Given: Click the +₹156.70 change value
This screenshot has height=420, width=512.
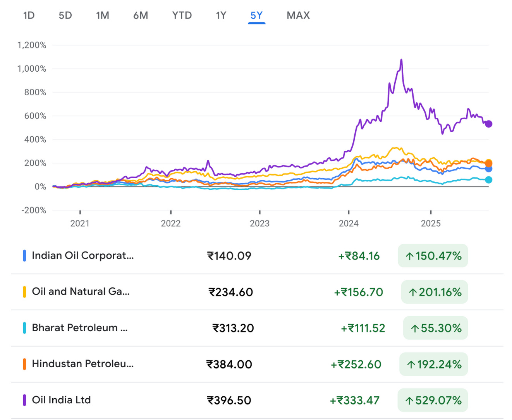Looking at the screenshot, I should click(359, 292).
